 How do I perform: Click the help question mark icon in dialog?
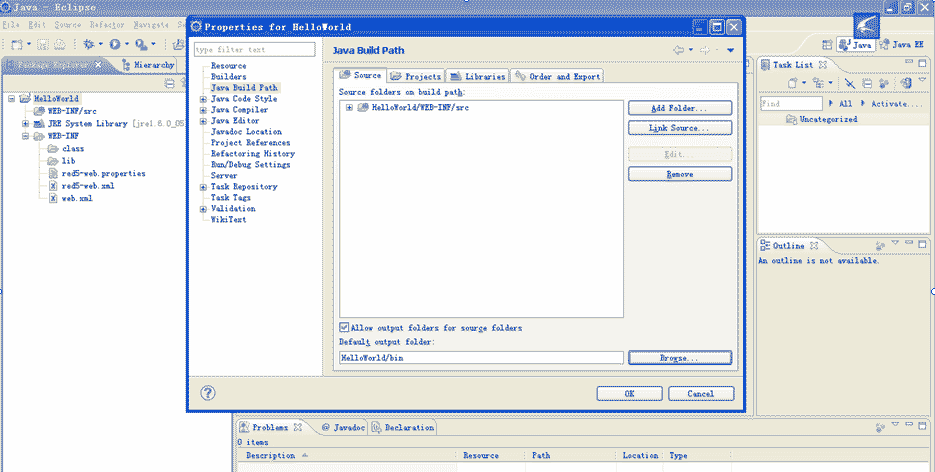coord(208,393)
